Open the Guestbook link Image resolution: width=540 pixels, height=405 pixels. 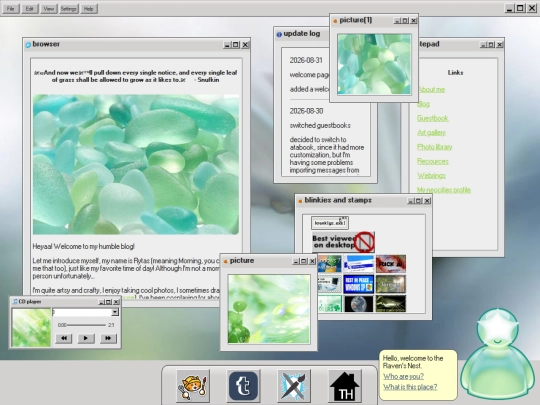click(433, 118)
